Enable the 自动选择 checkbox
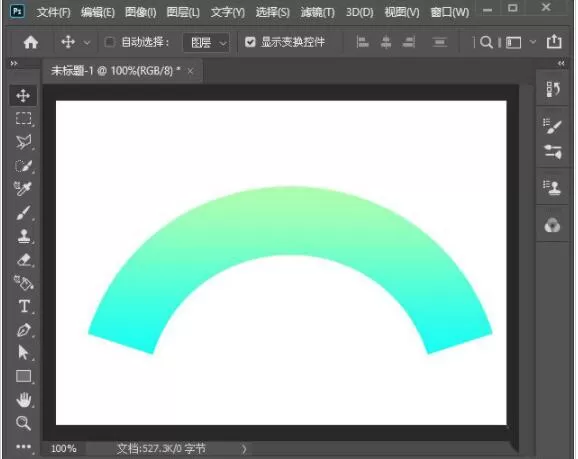The width and height of the screenshot is (578, 459). pyautogui.click(x=109, y=42)
